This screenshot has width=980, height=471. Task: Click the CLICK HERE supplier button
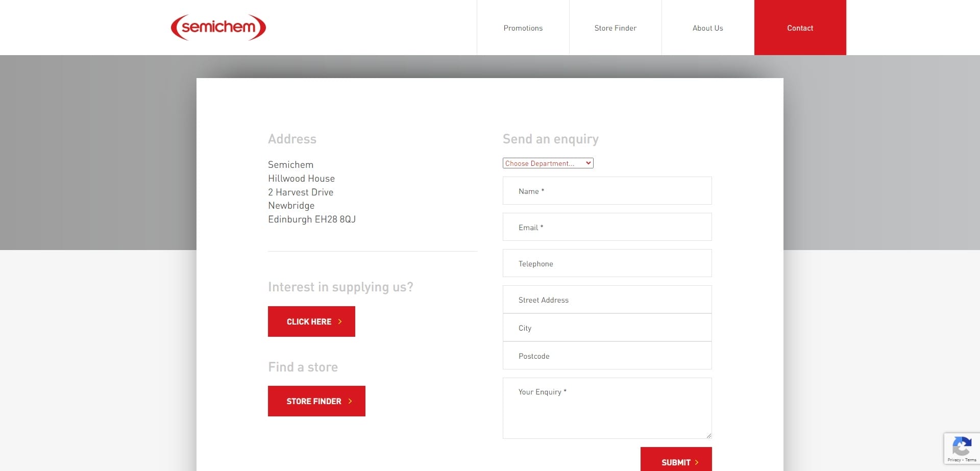tap(311, 321)
